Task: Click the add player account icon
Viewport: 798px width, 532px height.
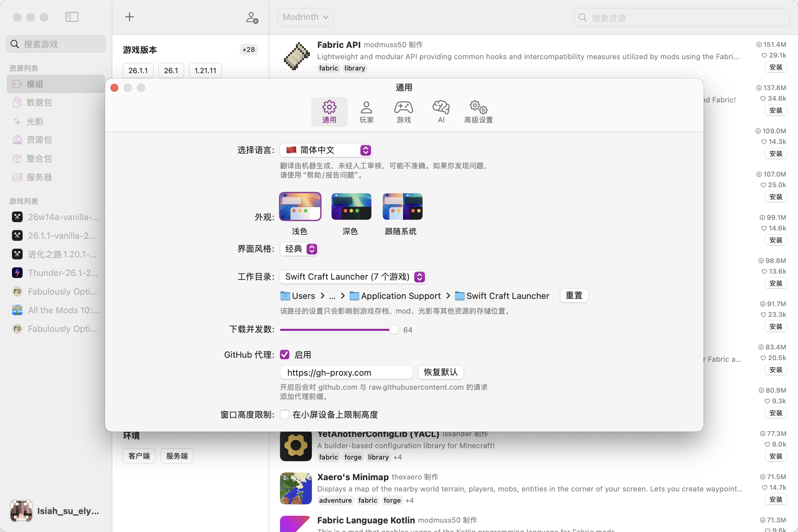Action: (251, 17)
